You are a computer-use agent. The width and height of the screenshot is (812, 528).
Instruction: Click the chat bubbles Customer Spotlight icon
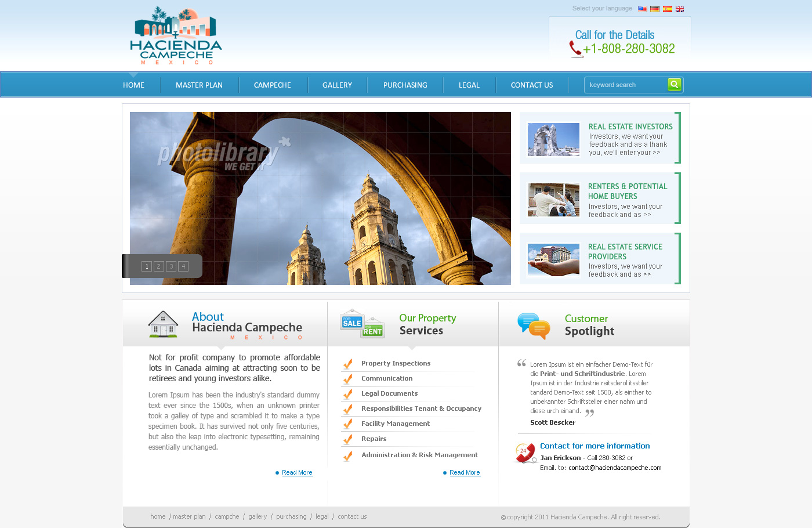(x=533, y=326)
